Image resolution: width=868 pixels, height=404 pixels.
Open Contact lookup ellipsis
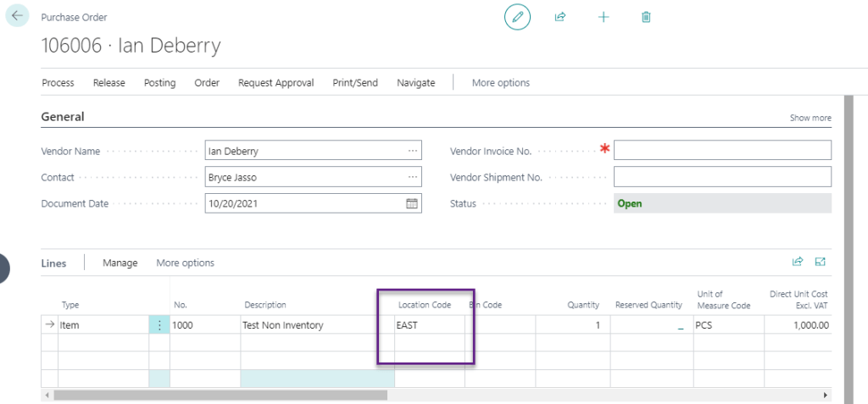(x=413, y=177)
